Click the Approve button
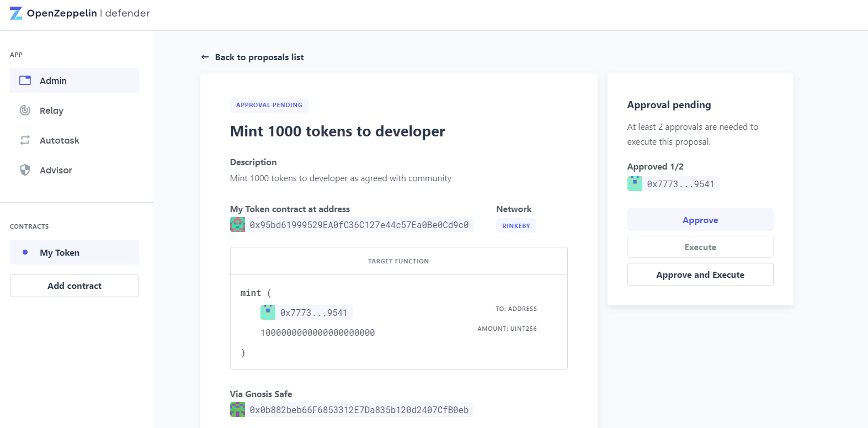Image resolution: width=868 pixels, height=428 pixels. 700,220
